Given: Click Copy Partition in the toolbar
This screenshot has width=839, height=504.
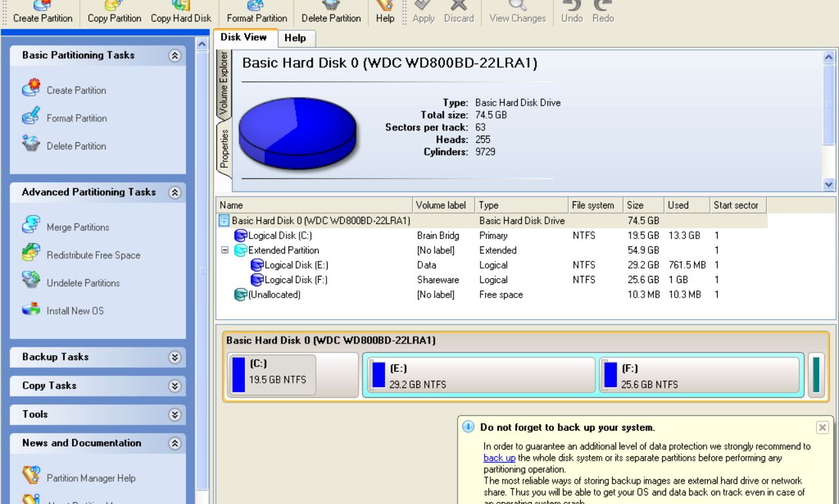Looking at the screenshot, I should click(x=115, y=12).
